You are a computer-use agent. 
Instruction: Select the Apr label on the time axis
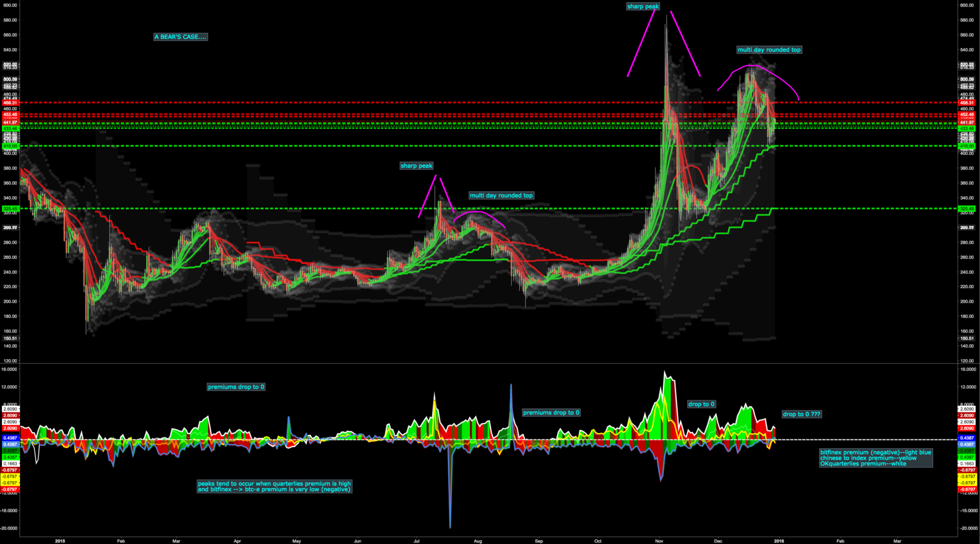[x=237, y=540]
